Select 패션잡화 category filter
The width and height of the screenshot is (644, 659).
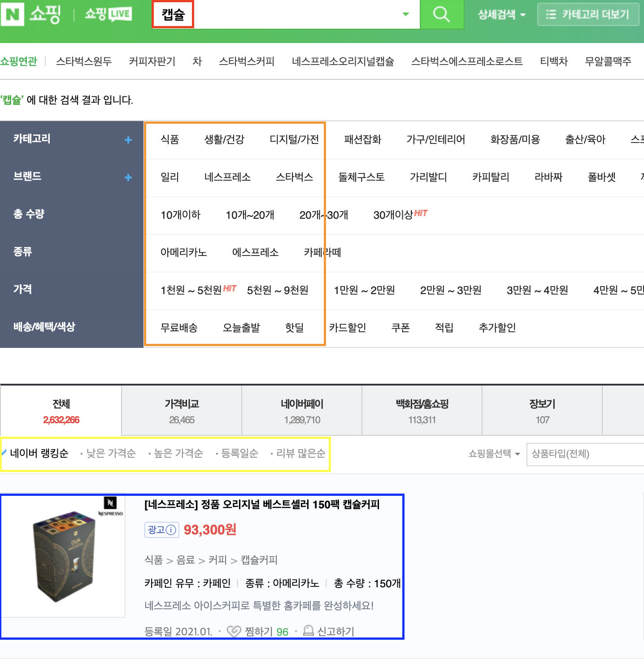[x=363, y=139]
